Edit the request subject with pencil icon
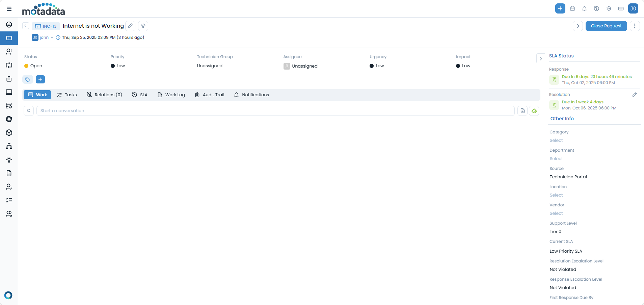Screen dimensions: 644x305 click(130, 26)
